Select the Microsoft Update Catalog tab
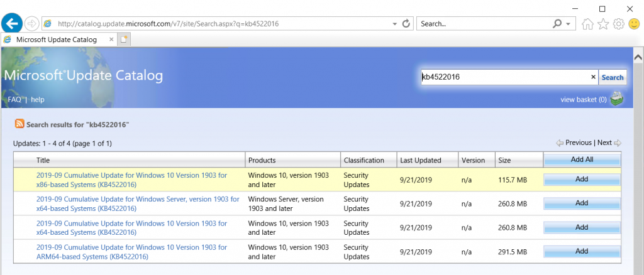644x275 pixels. 59,40
